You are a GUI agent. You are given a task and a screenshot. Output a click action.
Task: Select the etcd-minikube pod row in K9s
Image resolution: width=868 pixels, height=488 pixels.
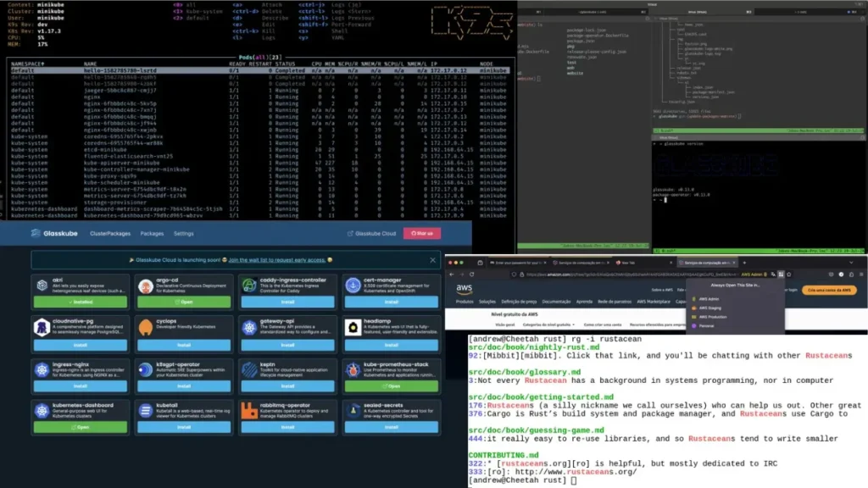pyautogui.click(x=259, y=149)
